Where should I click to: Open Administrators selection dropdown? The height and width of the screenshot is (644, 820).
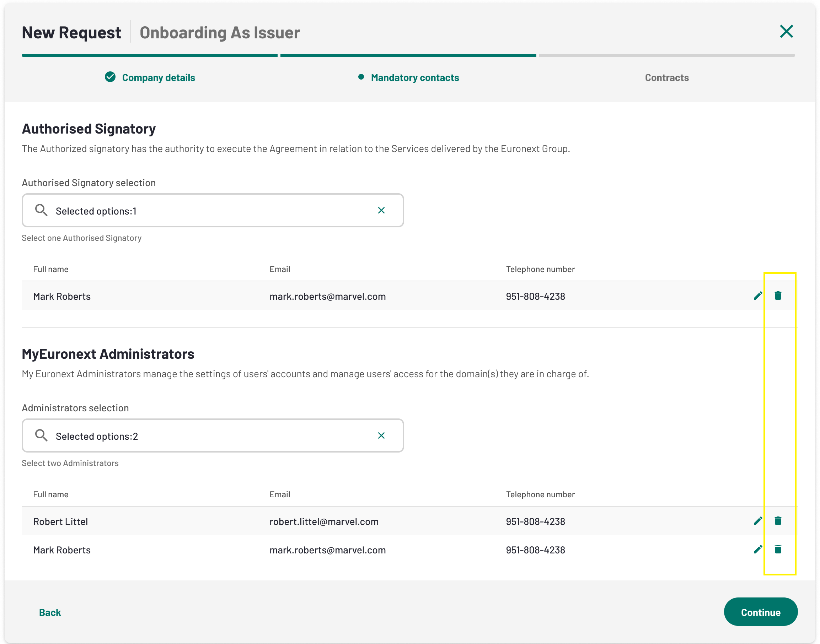tap(211, 436)
